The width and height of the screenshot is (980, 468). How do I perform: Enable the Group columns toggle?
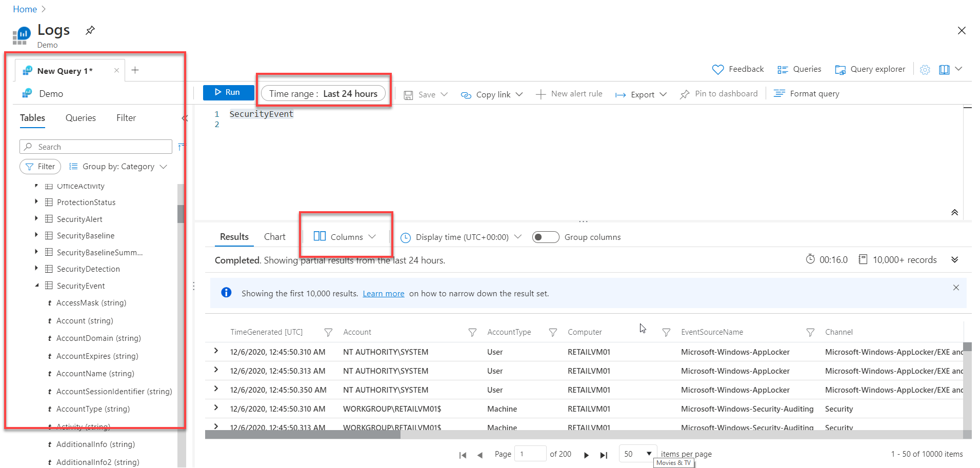(545, 237)
